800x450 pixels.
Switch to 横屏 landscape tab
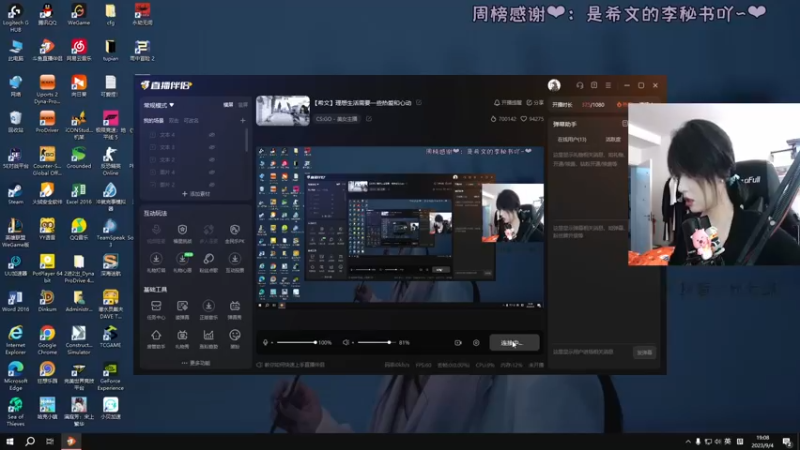point(228,105)
